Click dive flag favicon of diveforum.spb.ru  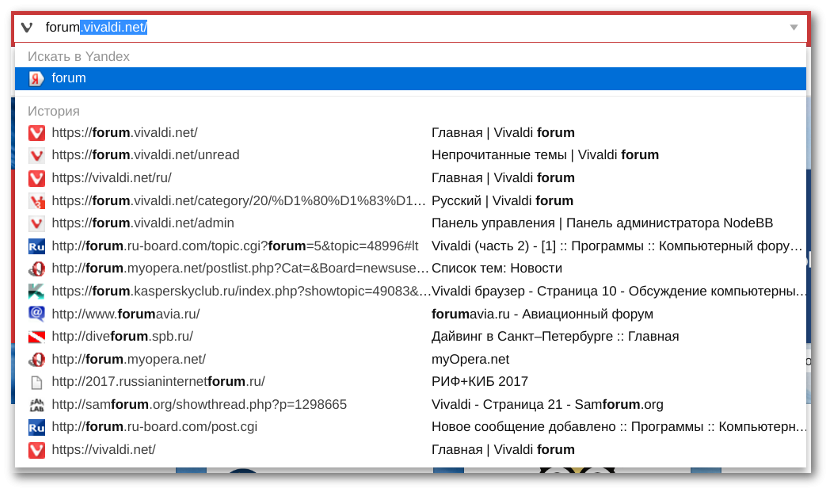[36, 336]
